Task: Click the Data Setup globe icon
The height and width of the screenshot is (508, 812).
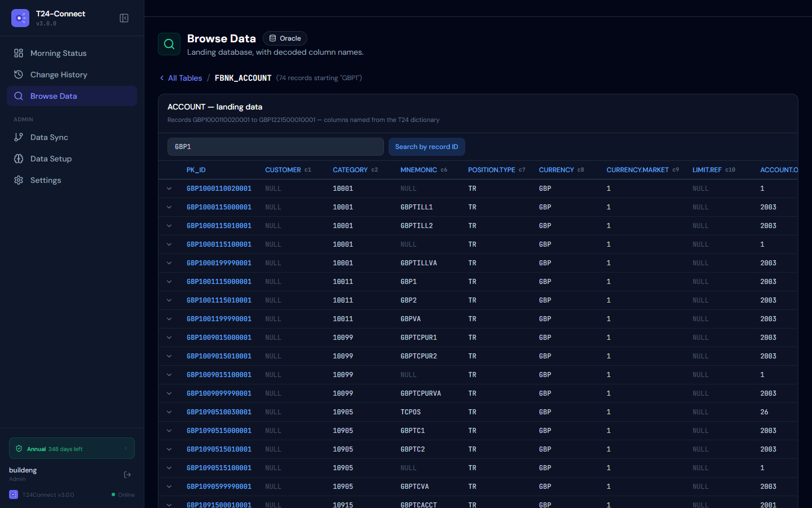Action: point(19,159)
